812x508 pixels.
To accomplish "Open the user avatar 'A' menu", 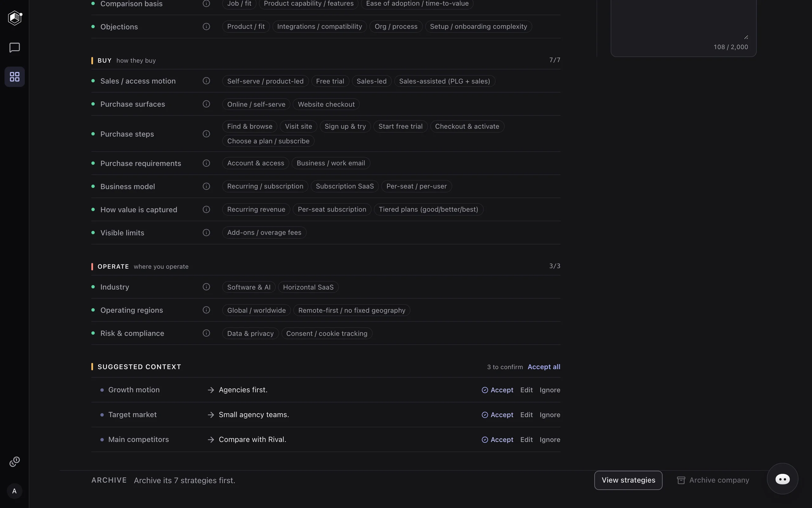I will [x=14, y=491].
